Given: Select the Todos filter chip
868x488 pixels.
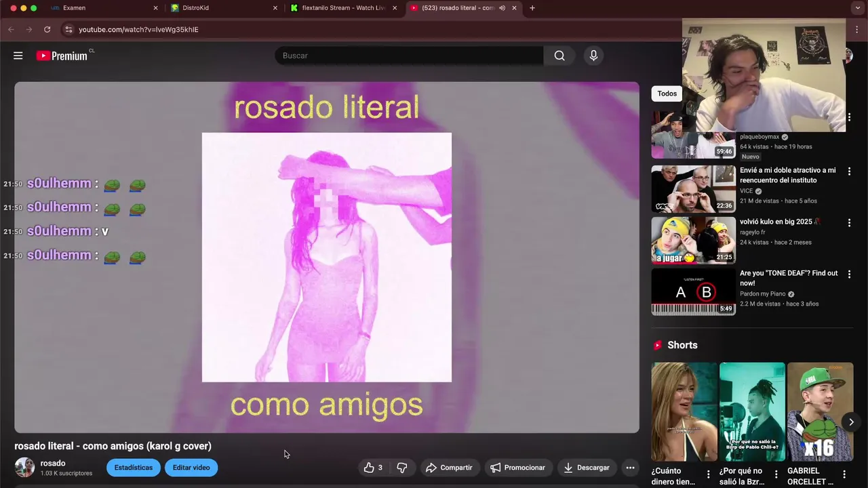Looking at the screenshot, I should 667,94.
